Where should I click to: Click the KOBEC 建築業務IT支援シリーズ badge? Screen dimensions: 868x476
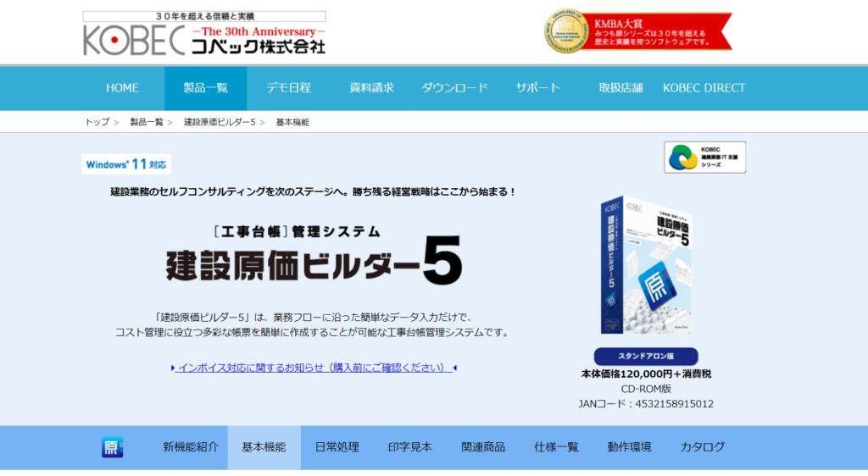pyautogui.click(x=704, y=157)
